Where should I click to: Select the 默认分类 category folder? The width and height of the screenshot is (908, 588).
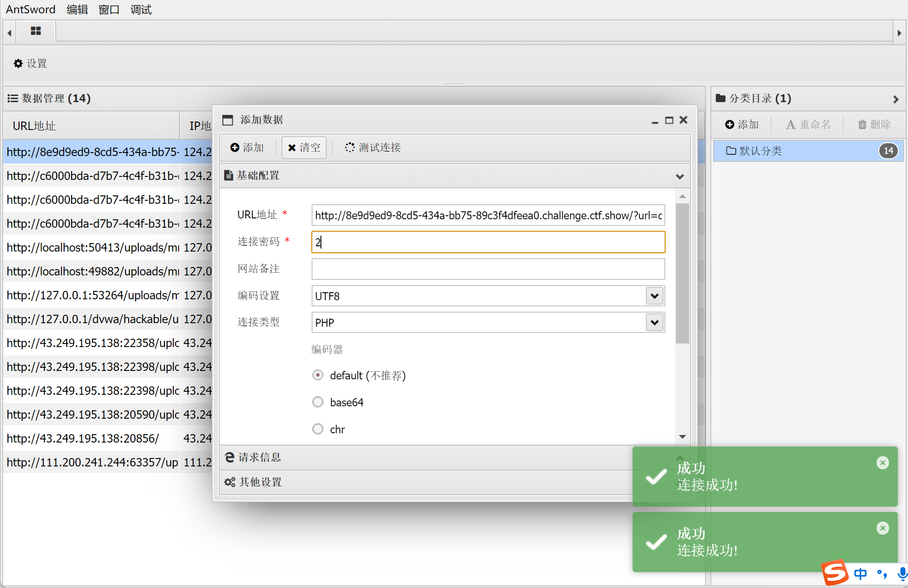[x=760, y=151]
